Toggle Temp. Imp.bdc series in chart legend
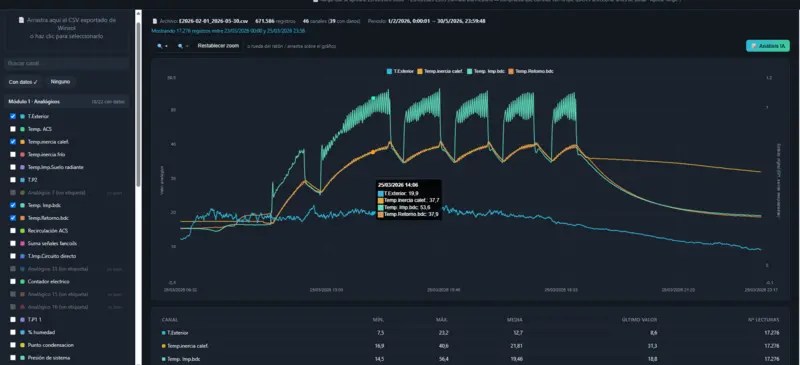The width and height of the screenshot is (800, 365). point(486,71)
